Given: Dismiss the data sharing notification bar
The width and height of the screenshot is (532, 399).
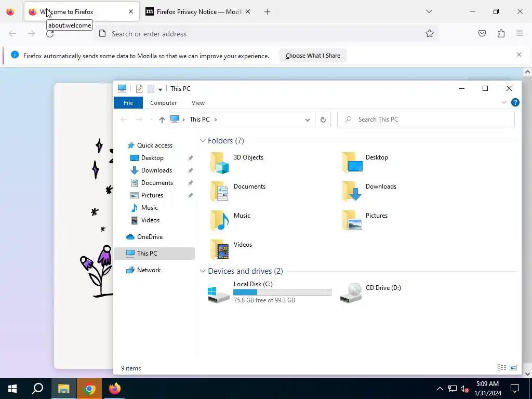Looking at the screenshot, I should (x=519, y=55).
